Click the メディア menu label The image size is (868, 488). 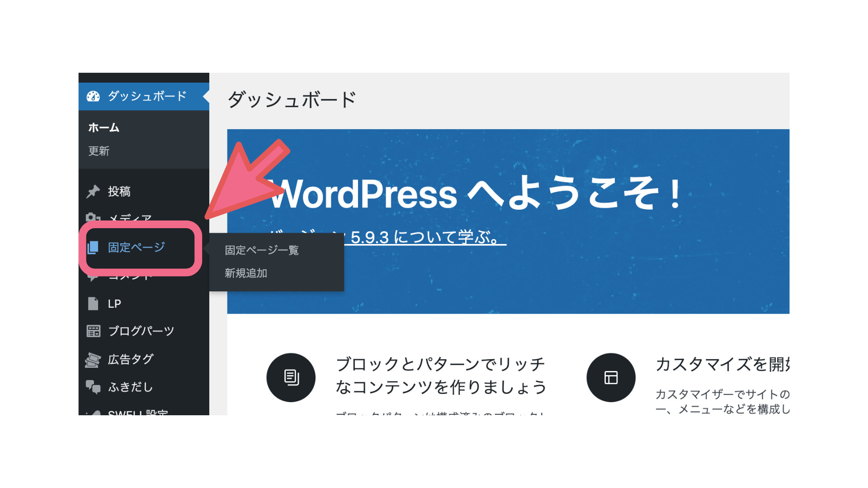(x=130, y=218)
